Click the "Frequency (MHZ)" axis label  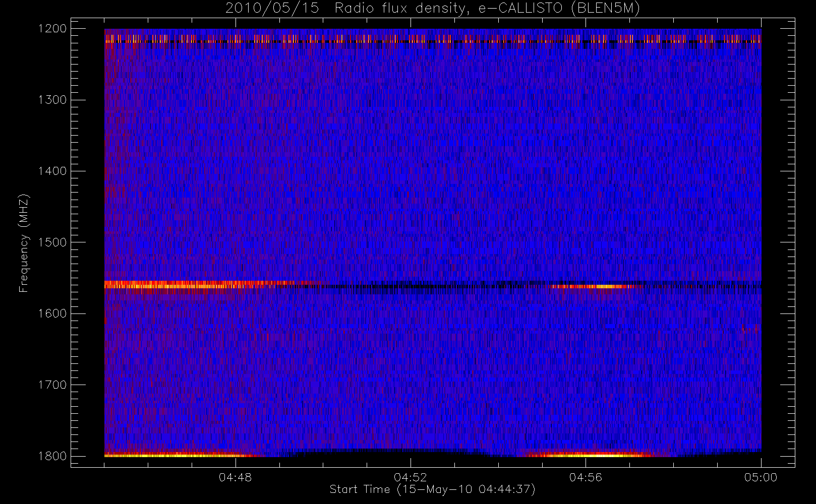click(x=24, y=243)
